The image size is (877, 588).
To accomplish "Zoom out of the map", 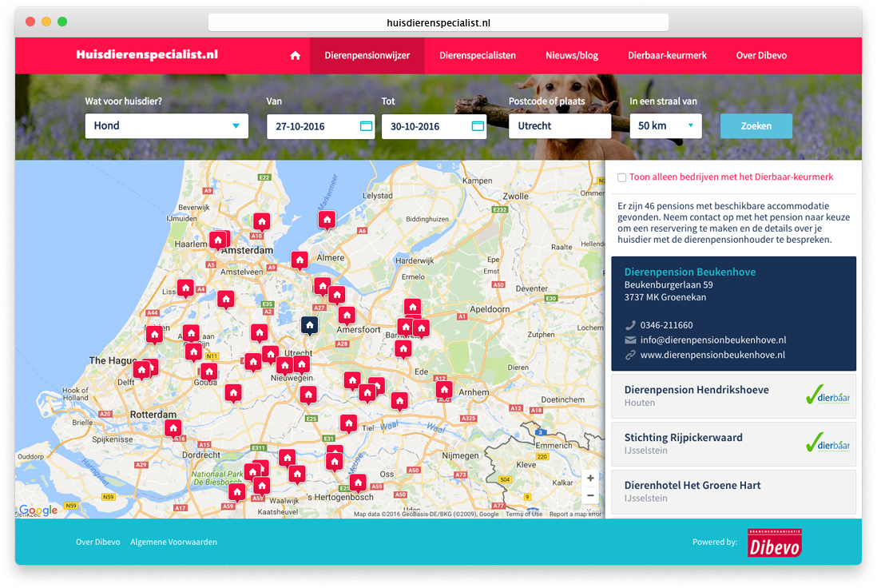I will 590,495.
